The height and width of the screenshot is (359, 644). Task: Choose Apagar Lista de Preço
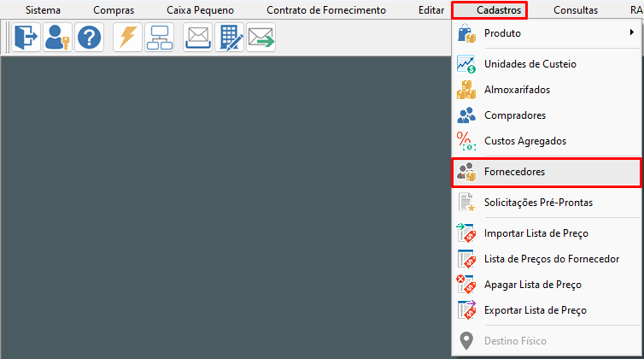[x=547, y=285]
